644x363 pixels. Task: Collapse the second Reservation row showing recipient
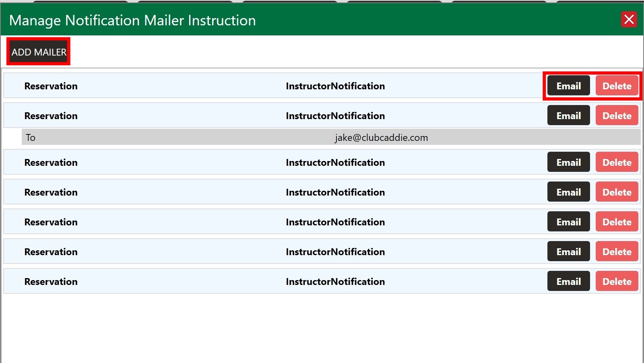point(274,115)
